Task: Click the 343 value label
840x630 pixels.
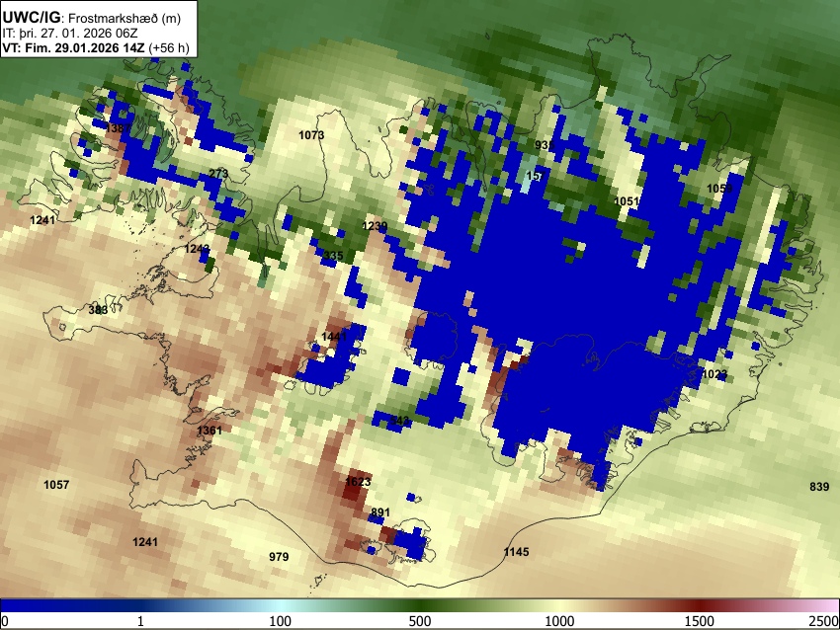Action: click(x=399, y=421)
